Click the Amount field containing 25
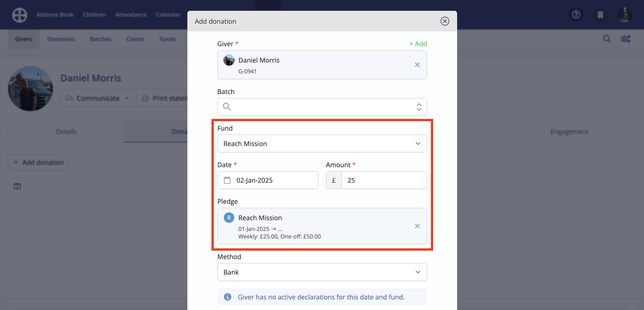The width and height of the screenshot is (644, 310). click(x=384, y=180)
